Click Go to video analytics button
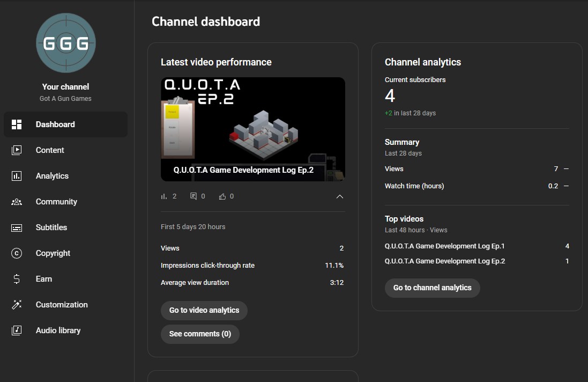Image resolution: width=588 pixels, height=382 pixels. coord(204,310)
